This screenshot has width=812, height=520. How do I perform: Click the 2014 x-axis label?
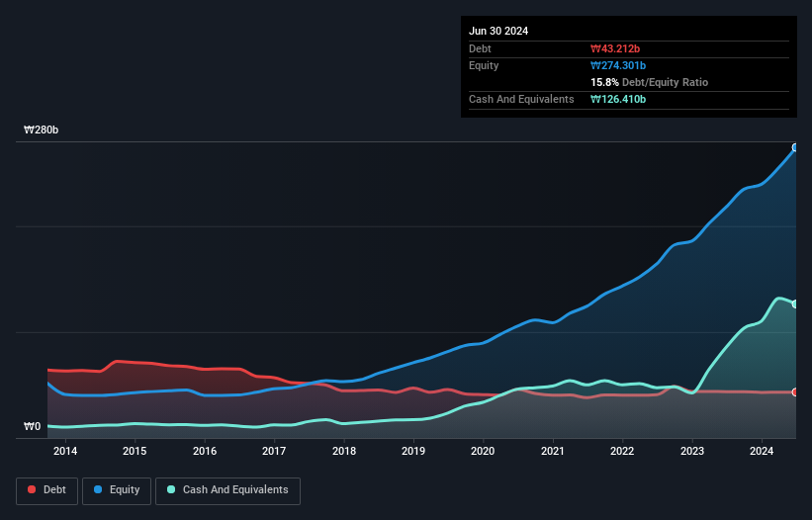pyautogui.click(x=65, y=451)
